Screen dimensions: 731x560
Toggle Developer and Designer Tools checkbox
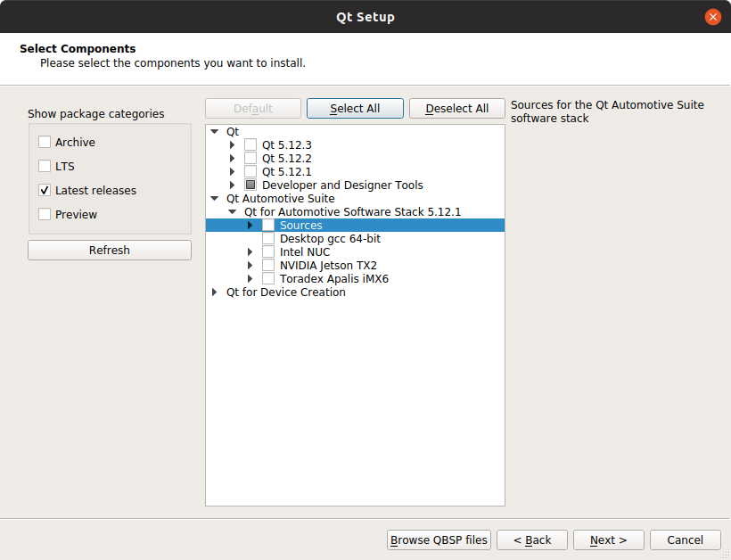(x=251, y=185)
